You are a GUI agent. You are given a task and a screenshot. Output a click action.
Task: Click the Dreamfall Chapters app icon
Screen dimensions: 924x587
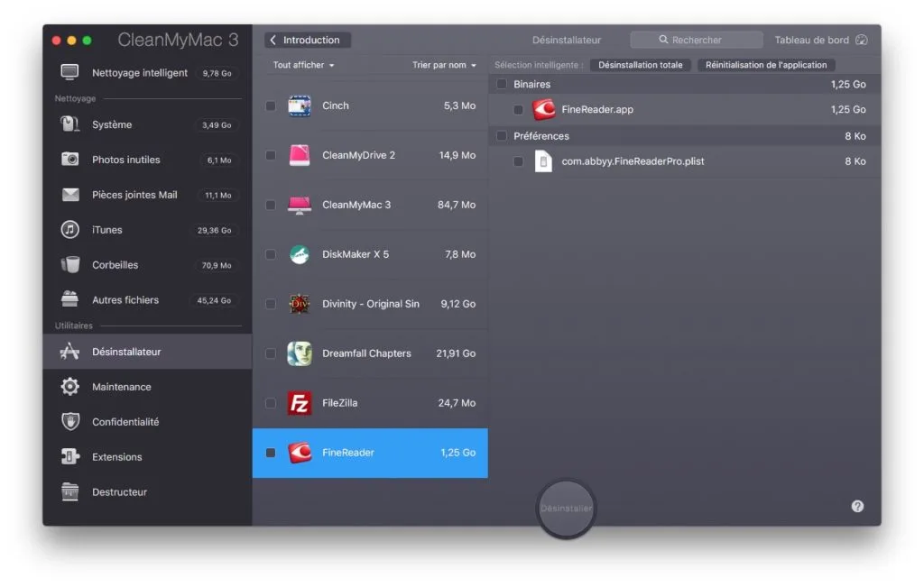pyautogui.click(x=300, y=353)
